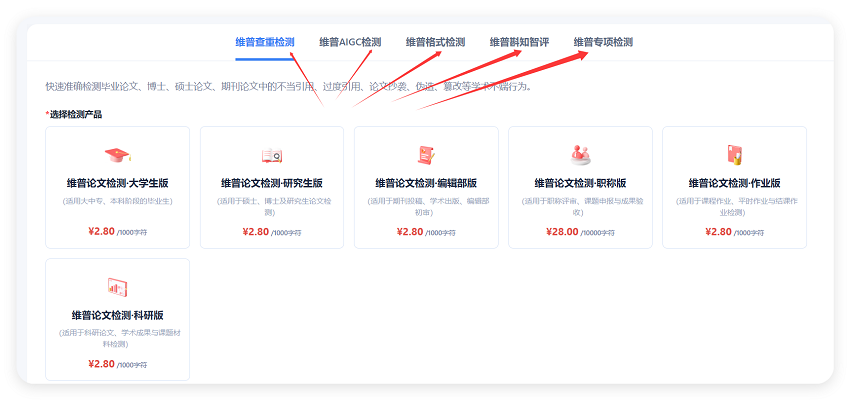Switch to the 维普查重检测 tab

pyautogui.click(x=265, y=42)
